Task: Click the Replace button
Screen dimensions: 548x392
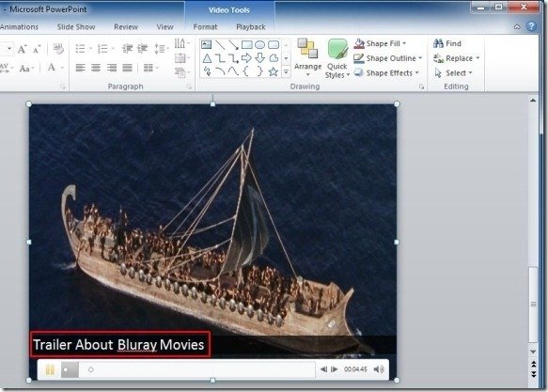Action: (x=456, y=58)
